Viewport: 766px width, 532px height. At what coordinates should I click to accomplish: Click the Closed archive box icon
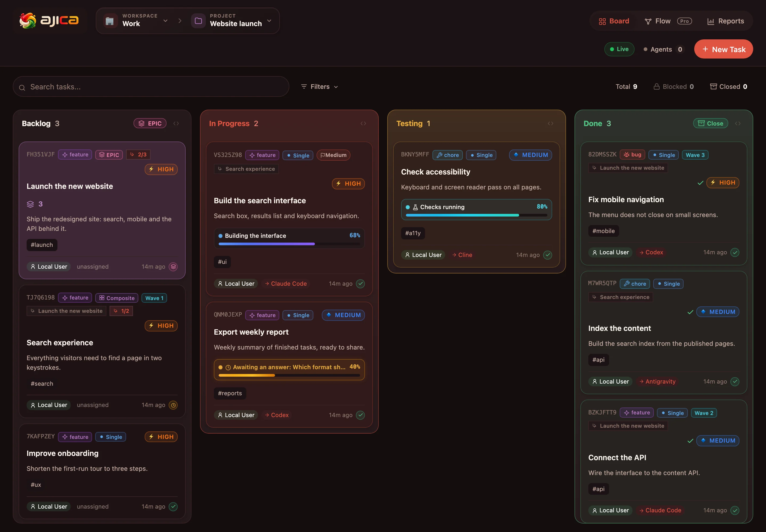713,87
